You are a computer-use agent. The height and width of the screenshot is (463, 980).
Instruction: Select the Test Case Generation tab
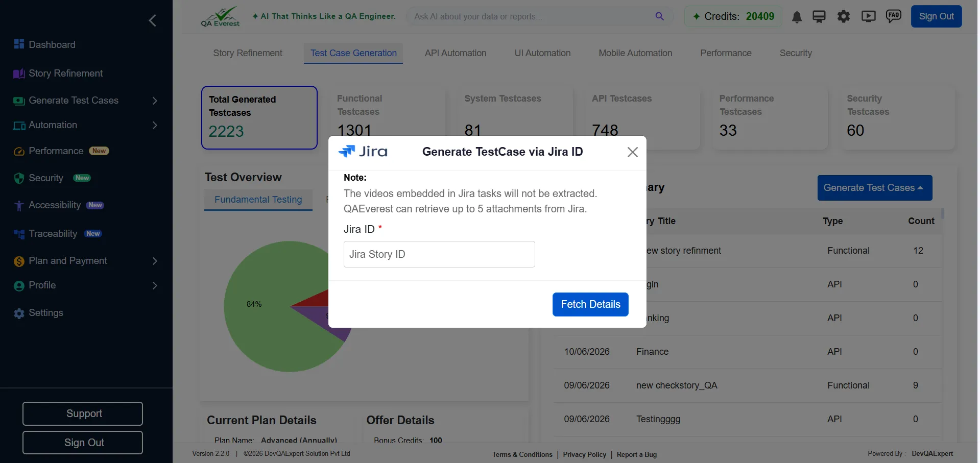click(353, 53)
